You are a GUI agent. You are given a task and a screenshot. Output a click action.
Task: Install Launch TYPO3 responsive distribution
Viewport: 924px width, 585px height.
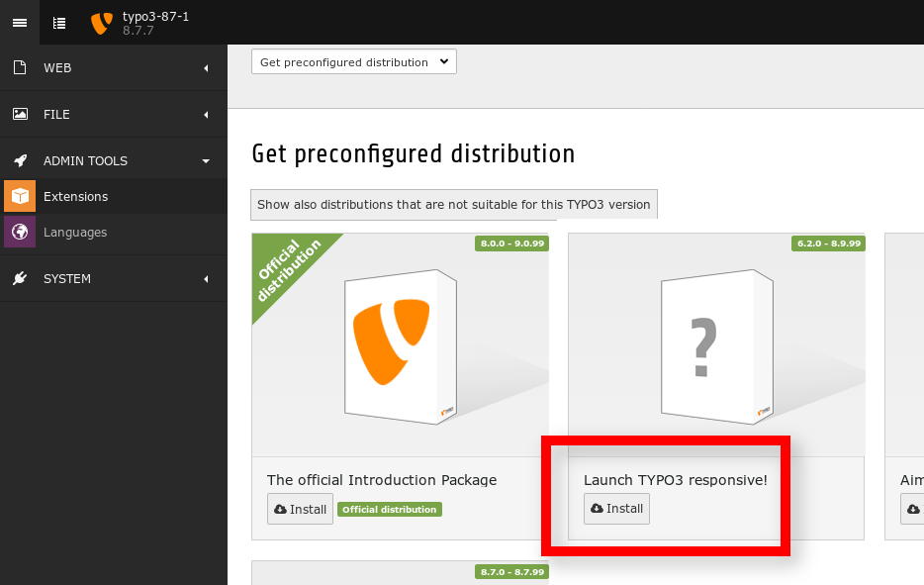[616, 509]
